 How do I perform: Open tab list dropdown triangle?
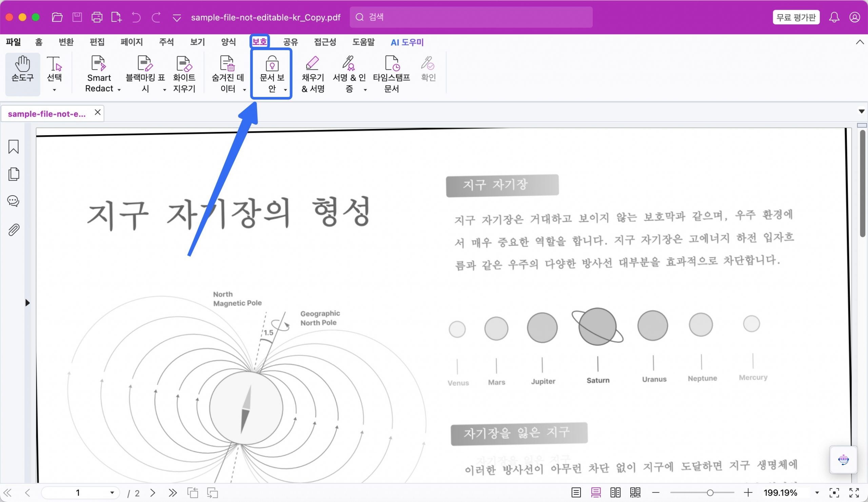861,111
